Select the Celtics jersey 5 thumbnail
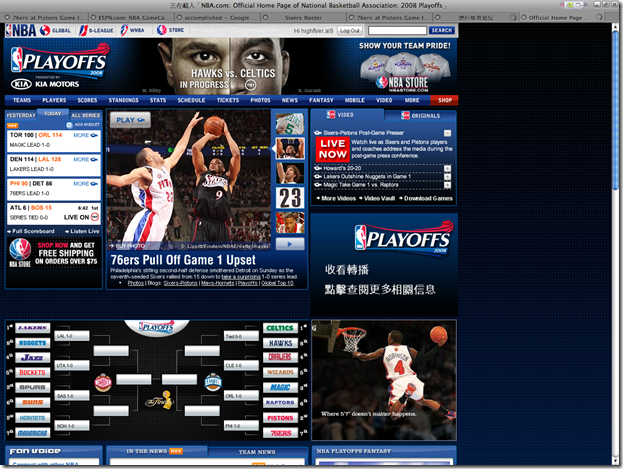 (290, 124)
